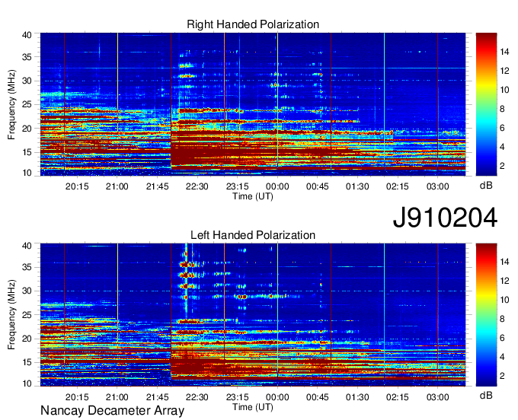Click the 20:15 tick label on lower plot
The height and width of the screenshot is (420, 518).
click(x=77, y=397)
